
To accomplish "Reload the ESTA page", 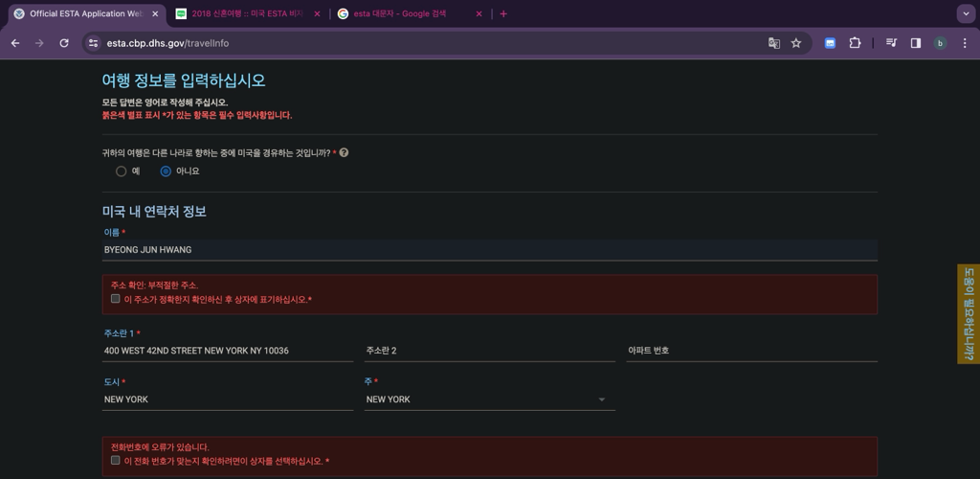I will (x=64, y=43).
